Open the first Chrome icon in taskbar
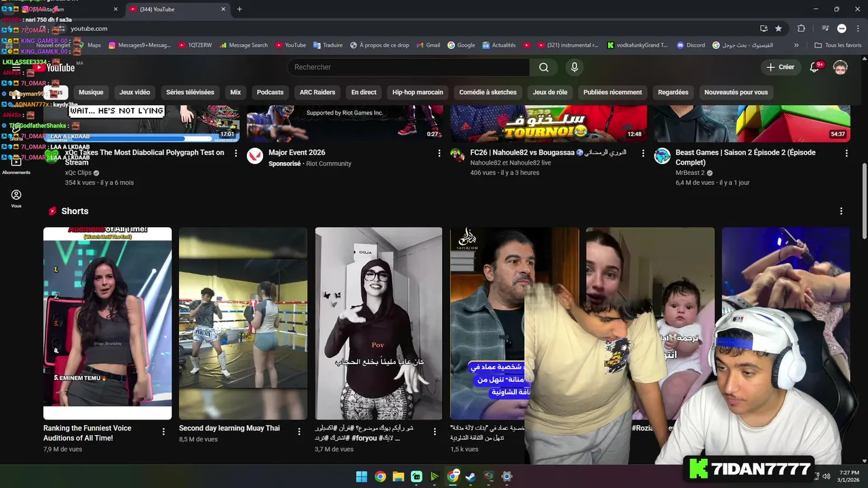The width and height of the screenshot is (868, 488). 380,476
